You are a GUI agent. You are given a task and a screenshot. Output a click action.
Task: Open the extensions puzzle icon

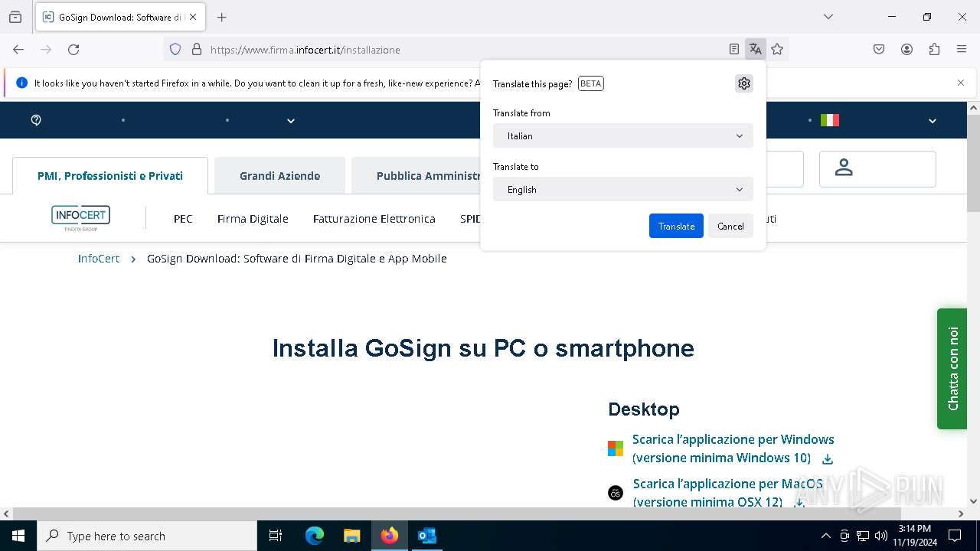click(934, 50)
